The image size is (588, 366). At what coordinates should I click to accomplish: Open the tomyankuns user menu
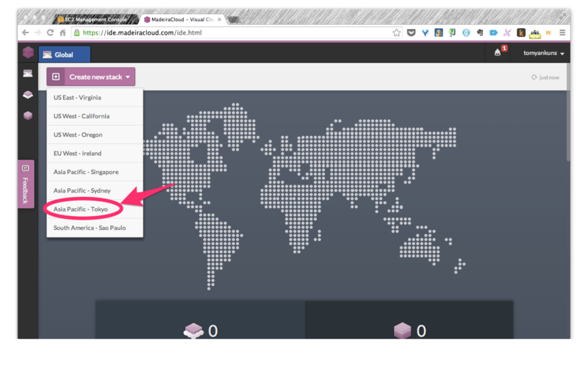point(543,53)
